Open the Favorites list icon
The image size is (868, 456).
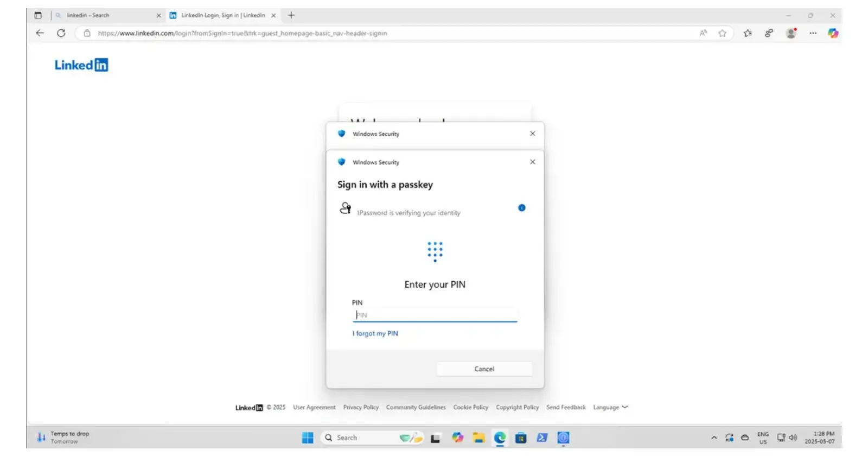pos(748,33)
